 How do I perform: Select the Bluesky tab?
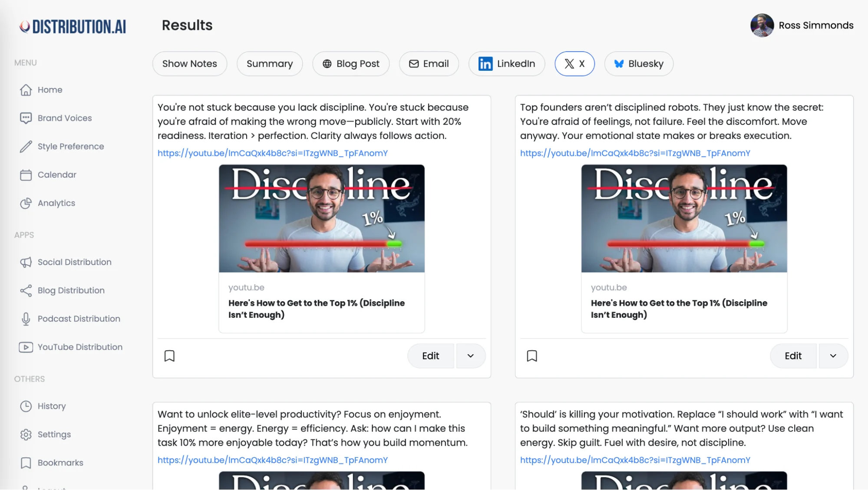tap(639, 64)
